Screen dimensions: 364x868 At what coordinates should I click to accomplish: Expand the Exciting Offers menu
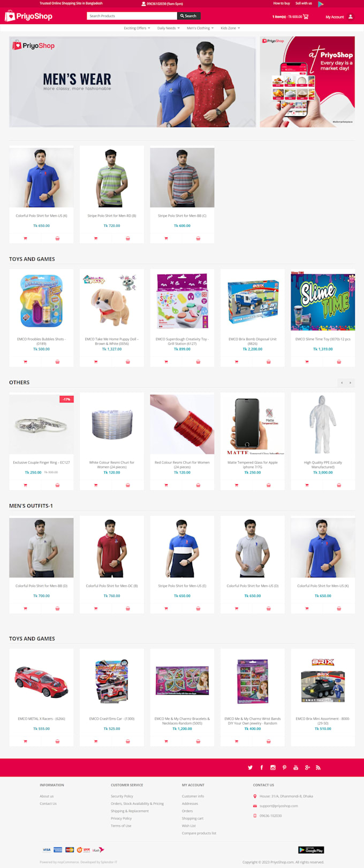tap(136, 28)
